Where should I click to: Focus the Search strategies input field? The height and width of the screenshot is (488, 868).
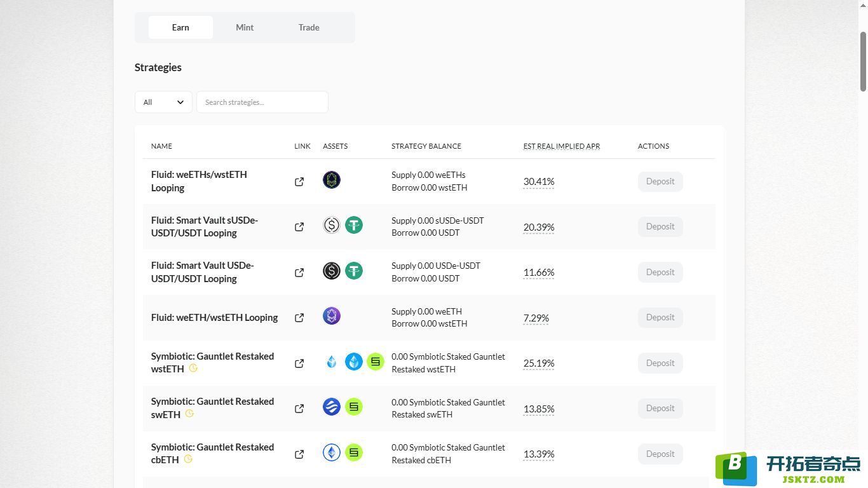click(x=262, y=102)
